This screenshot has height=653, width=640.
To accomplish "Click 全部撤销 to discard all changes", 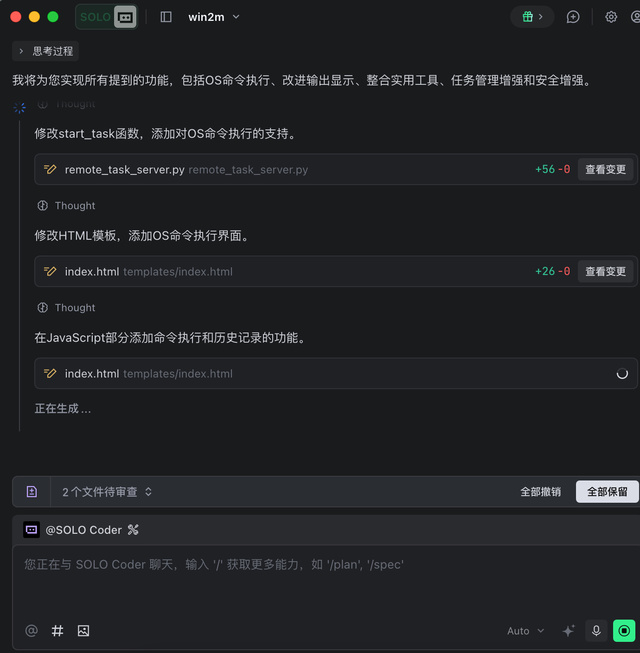I will click(x=540, y=492).
